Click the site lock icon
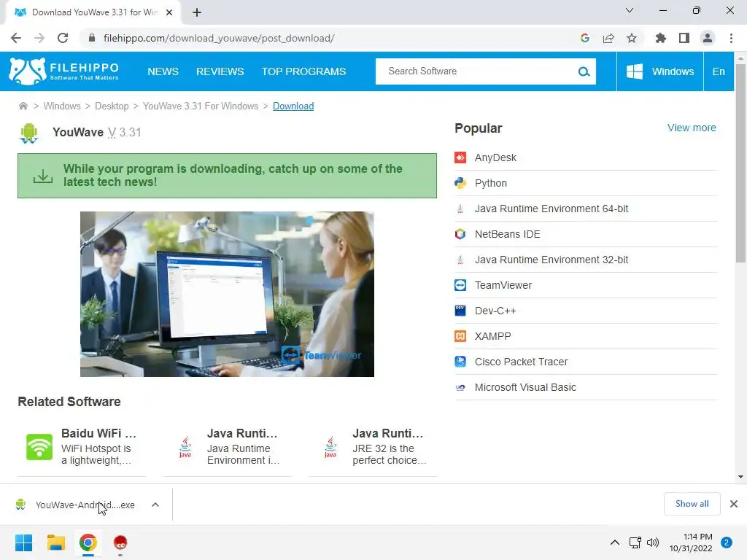This screenshot has height=560, width=747. (92, 38)
